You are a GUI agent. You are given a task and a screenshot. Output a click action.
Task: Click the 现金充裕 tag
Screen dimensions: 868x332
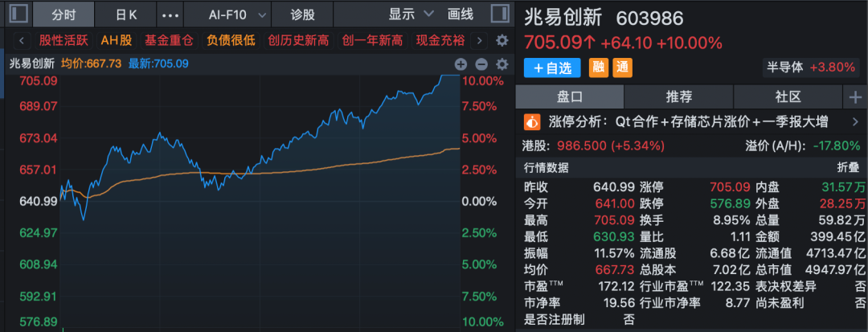click(x=441, y=40)
